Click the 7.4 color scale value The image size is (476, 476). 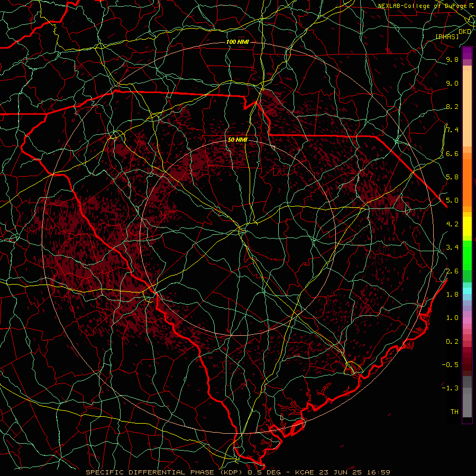[x=452, y=130]
